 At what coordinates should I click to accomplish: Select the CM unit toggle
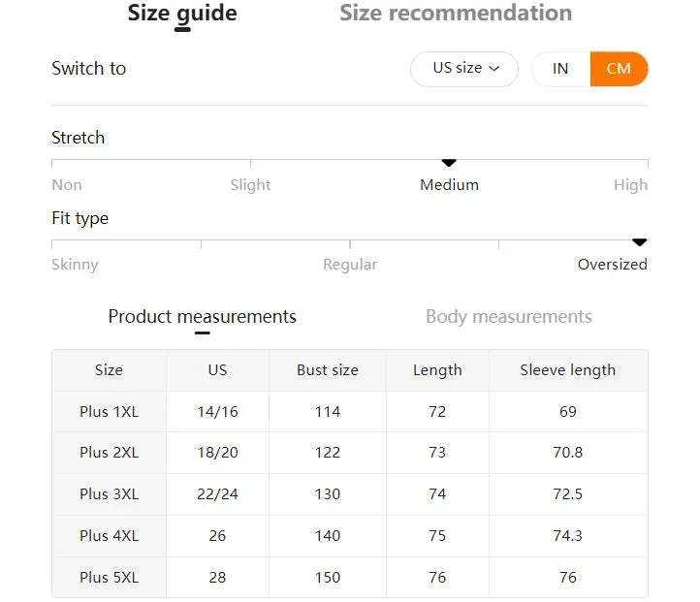point(619,69)
